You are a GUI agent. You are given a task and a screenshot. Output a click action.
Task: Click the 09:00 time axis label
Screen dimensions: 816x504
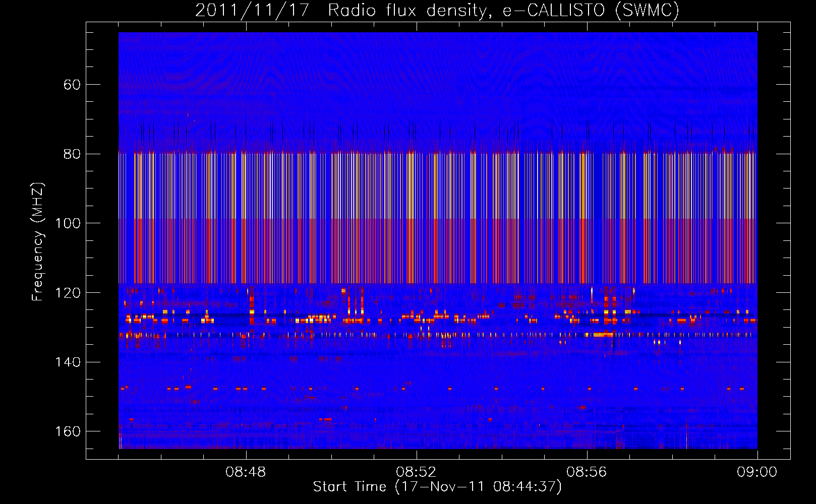point(757,472)
